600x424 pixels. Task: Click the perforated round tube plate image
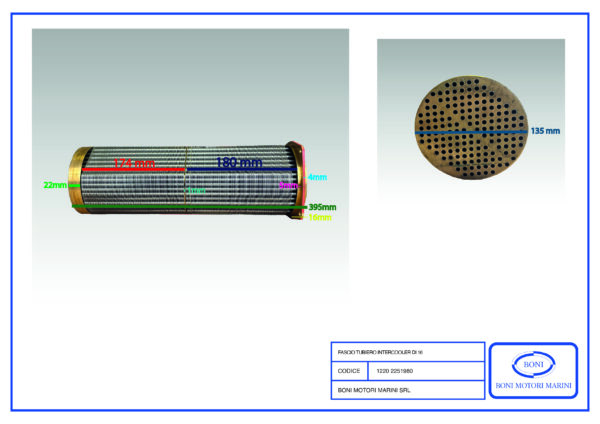[x=471, y=127]
